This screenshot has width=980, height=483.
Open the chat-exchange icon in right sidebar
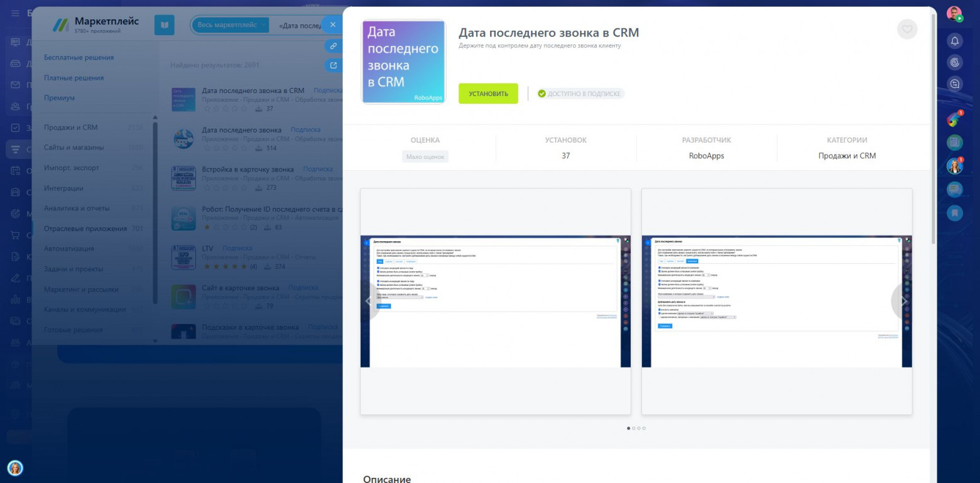coord(955,83)
